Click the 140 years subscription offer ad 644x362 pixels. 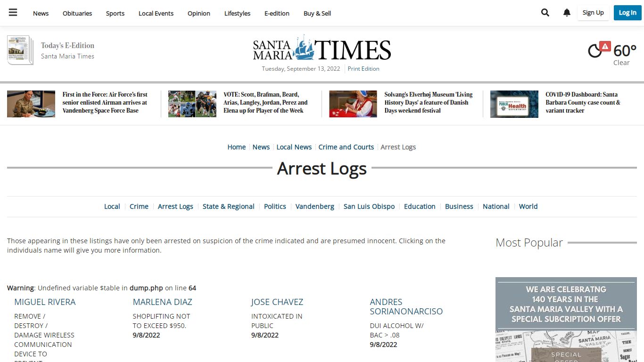pyautogui.click(x=566, y=320)
